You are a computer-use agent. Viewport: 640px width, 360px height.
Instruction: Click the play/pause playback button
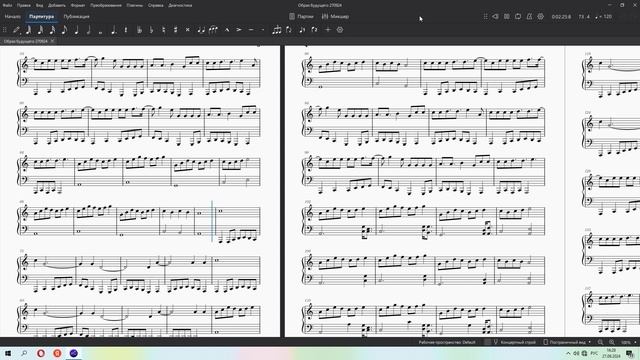tap(507, 16)
